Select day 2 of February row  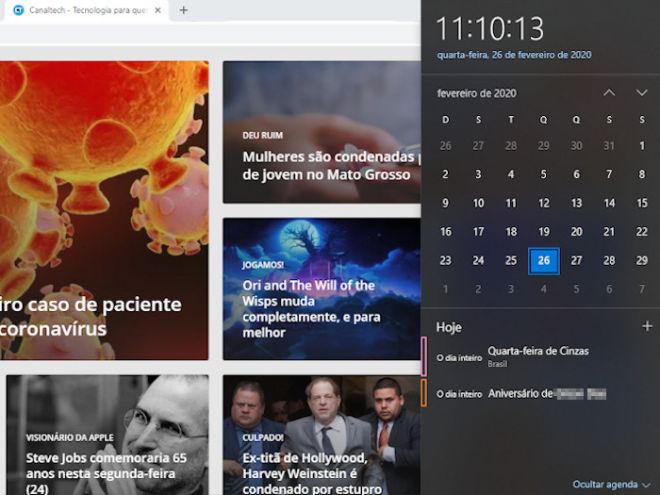[x=445, y=174]
